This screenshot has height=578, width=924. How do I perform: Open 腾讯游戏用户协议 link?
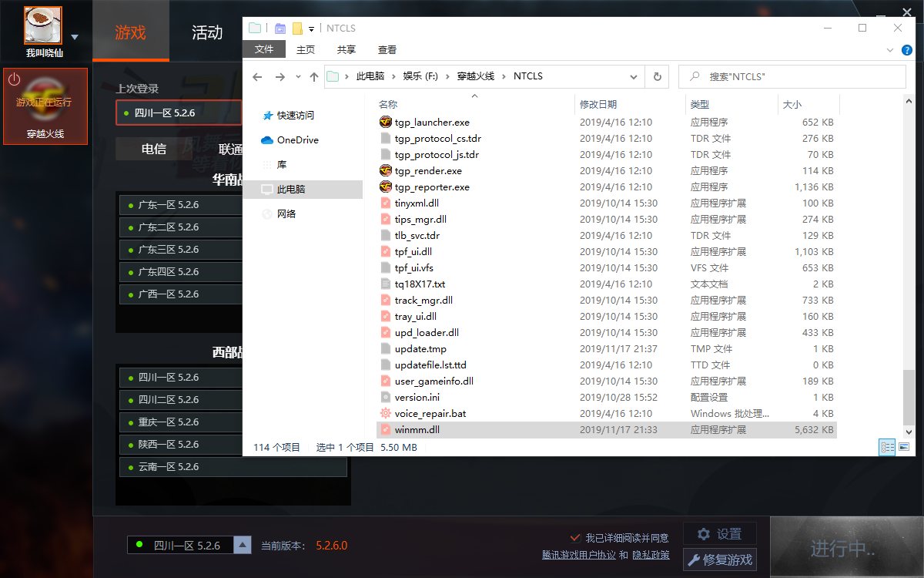pyautogui.click(x=579, y=555)
